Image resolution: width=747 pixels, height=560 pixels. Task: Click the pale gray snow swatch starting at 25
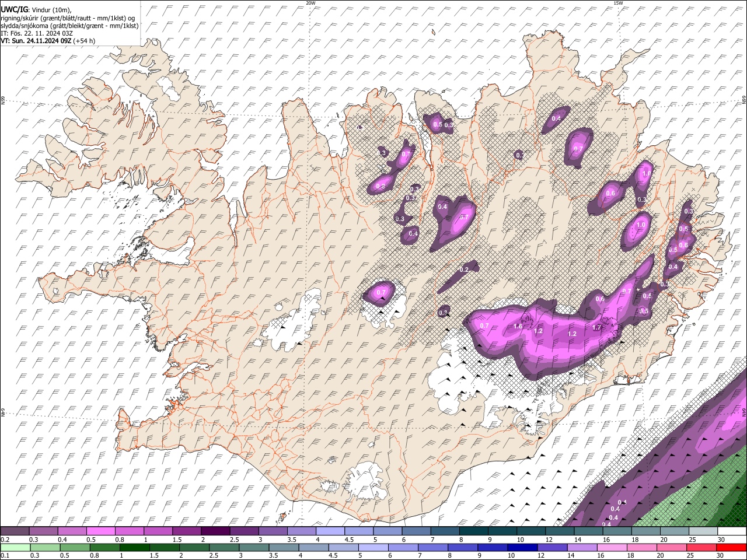click(703, 531)
